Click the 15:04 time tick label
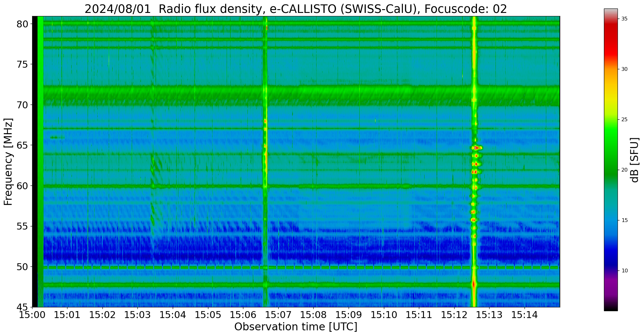 pyautogui.click(x=173, y=315)
